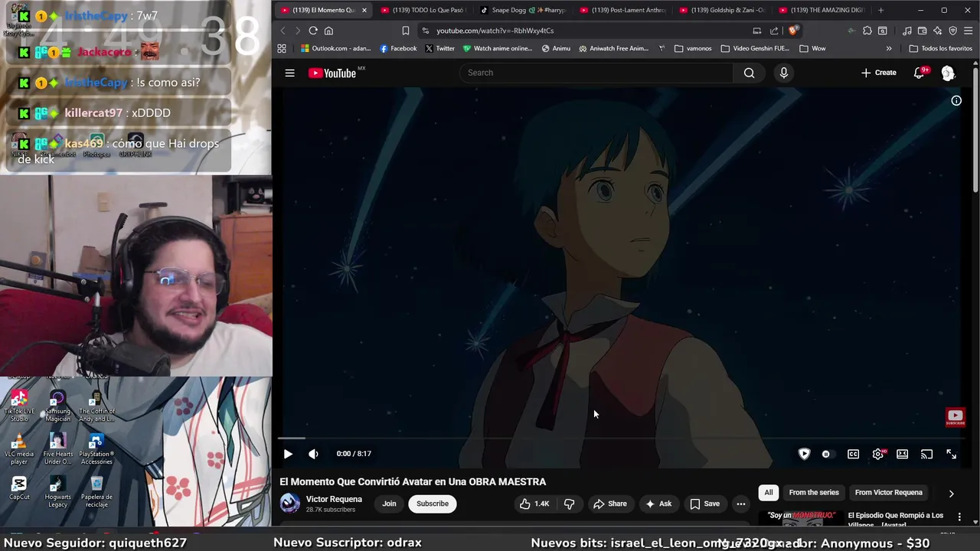
Task: Open Watch anime online bookmark
Action: pyautogui.click(x=497, y=48)
